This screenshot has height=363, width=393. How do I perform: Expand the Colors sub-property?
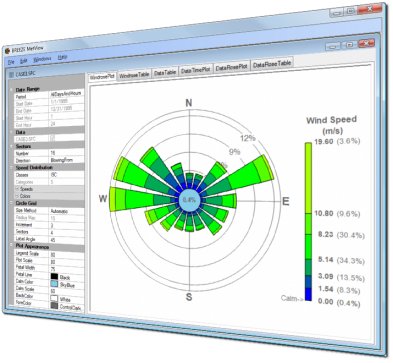coord(17,196)
